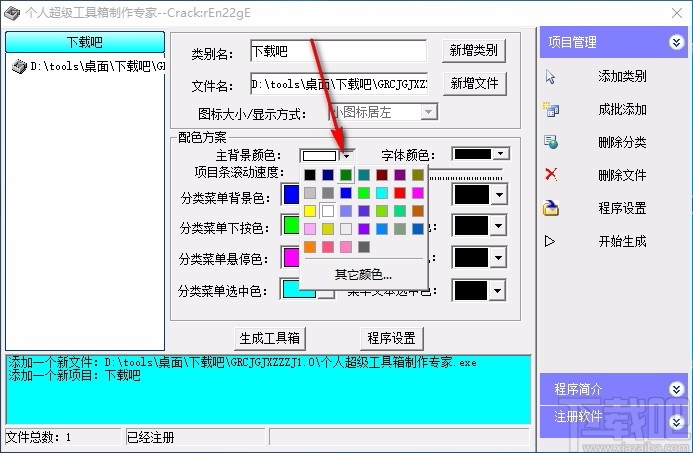
Task: Select 成批添加 in the 项目管理 list
Action: click(x=622, y=109)
